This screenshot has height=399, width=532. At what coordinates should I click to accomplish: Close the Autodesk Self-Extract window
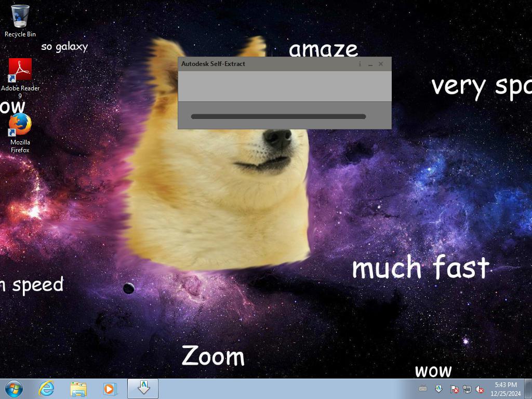click(381, 64)
